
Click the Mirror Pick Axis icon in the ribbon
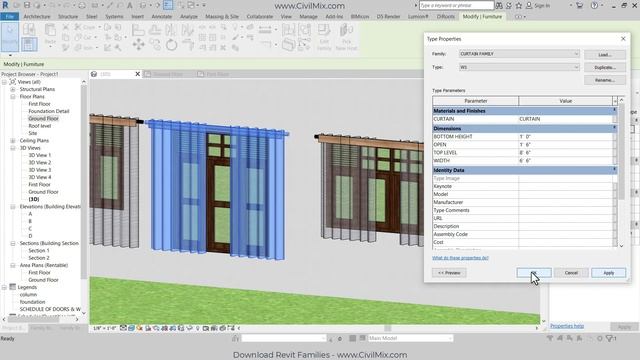click(x=171, y=30)
